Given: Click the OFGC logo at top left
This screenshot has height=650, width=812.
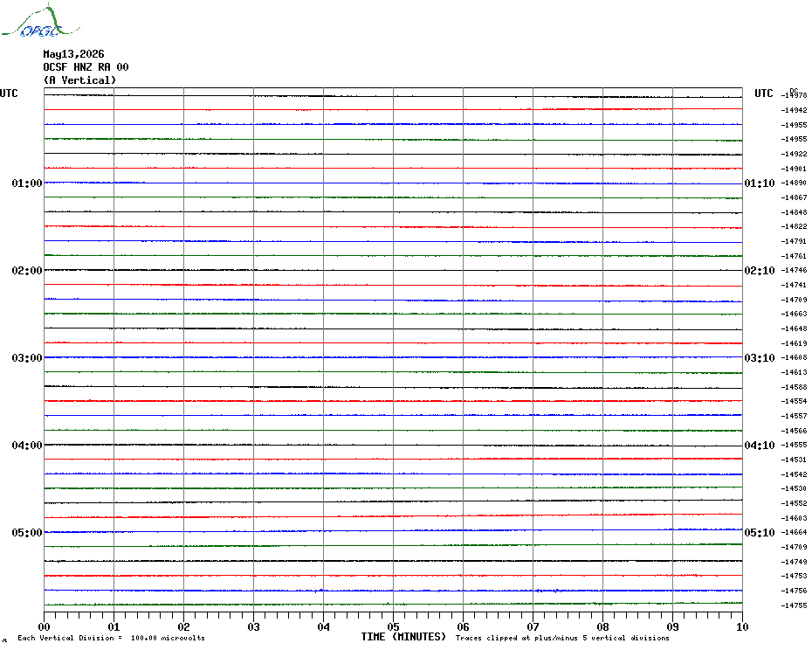Looking at the screenshot, I should pos(40,21).
